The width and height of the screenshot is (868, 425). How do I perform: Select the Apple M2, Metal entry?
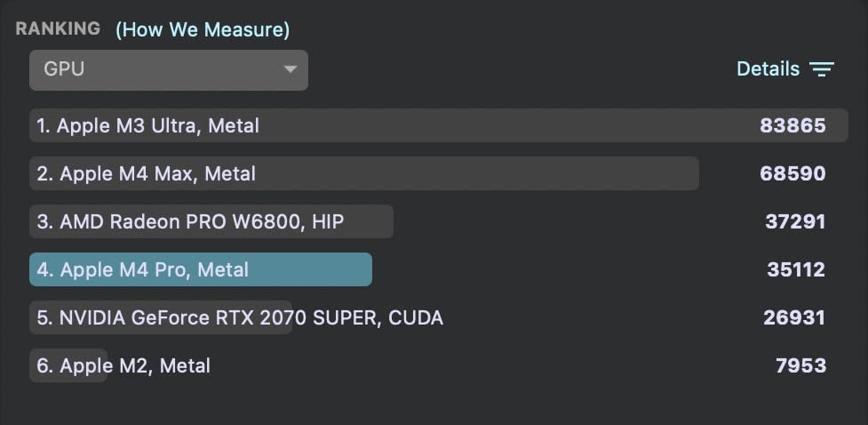[123, 365]
